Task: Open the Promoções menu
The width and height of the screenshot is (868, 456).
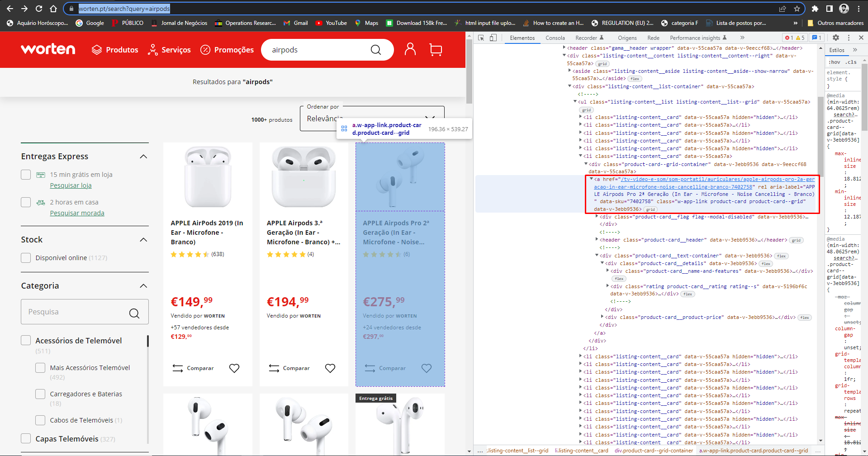Action: (x=227, y=50)
